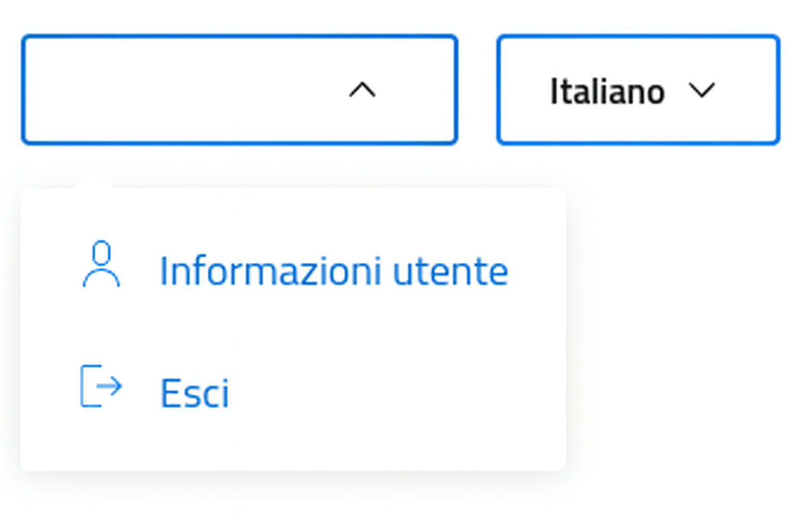Click the logout arrow icon beside Esci
Image resolution: width=798 pixels, height=532 pixels.
coord(101,386)
